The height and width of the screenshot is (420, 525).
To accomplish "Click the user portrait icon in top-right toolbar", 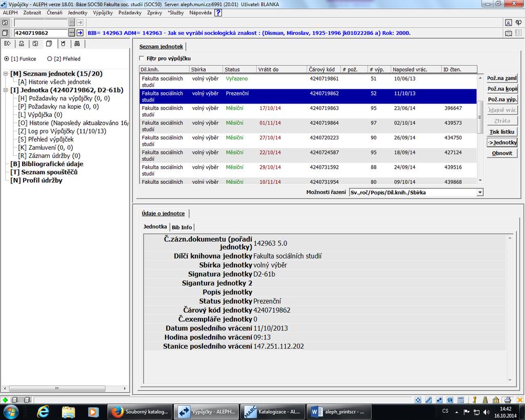I will pyautogui.click(x=508, y=23).
